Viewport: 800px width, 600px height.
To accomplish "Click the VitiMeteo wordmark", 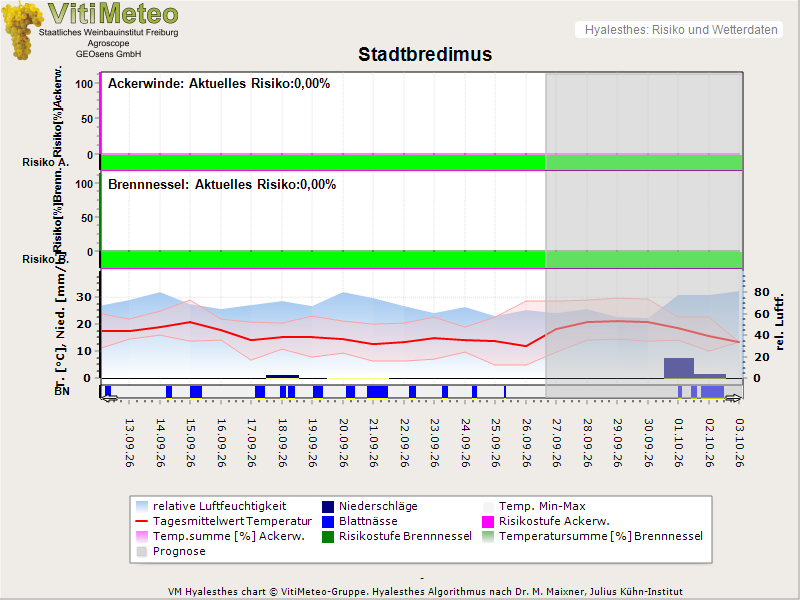I will point(113,14).
